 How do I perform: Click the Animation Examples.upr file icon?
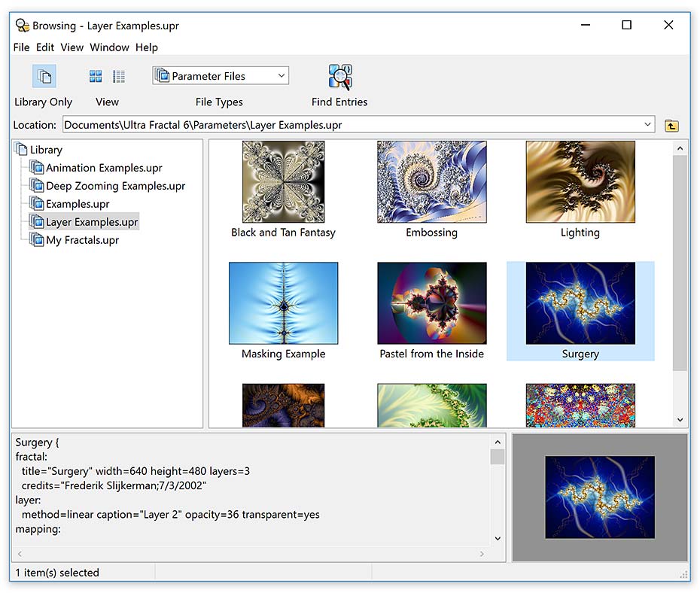pyautogui.click(x=36, y=168)
